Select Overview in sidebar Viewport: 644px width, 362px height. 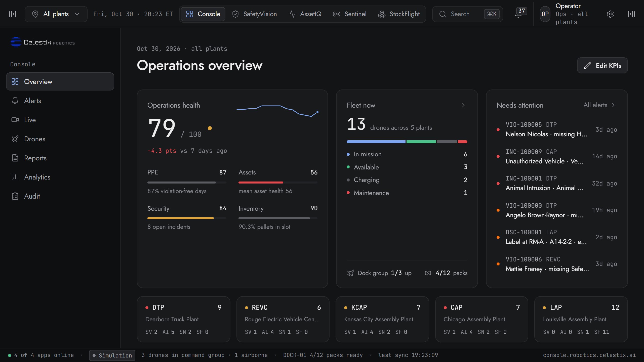click(60, 81)
